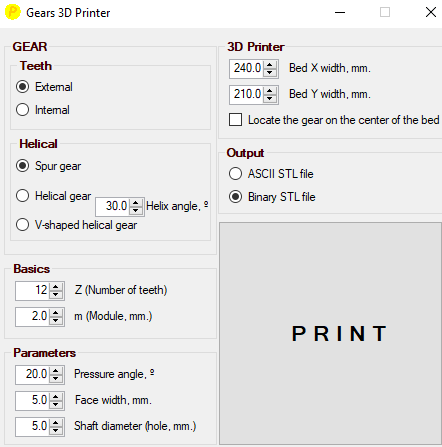
Task: Increase Bed X width with up arrow
Action: pyautogui.click(x=270, y=65)
